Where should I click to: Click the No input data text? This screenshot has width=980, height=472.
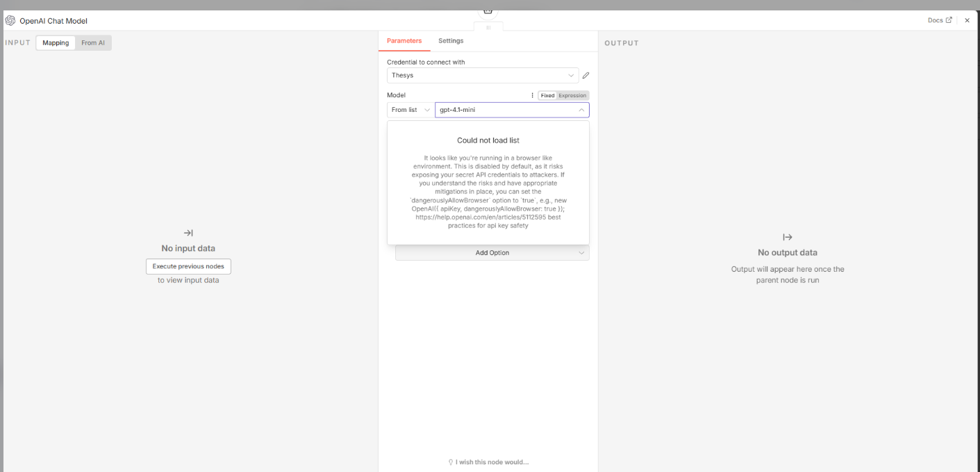pos(188,248)
